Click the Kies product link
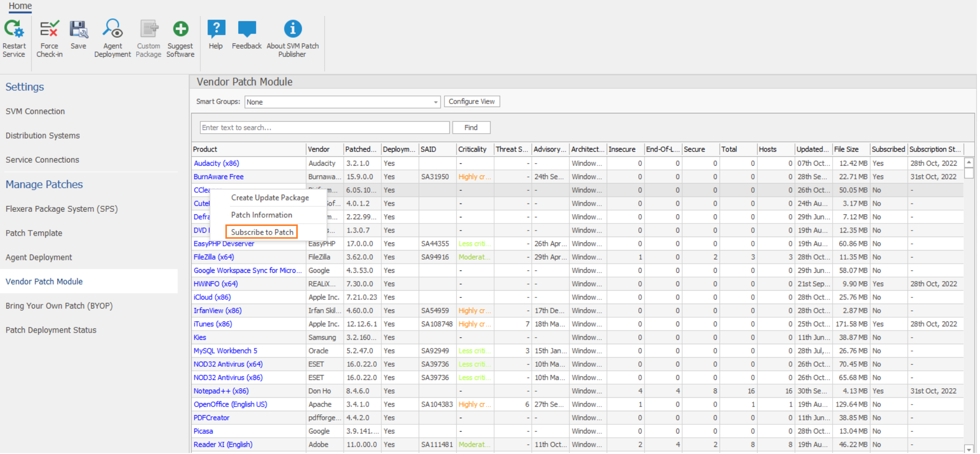 200,338
